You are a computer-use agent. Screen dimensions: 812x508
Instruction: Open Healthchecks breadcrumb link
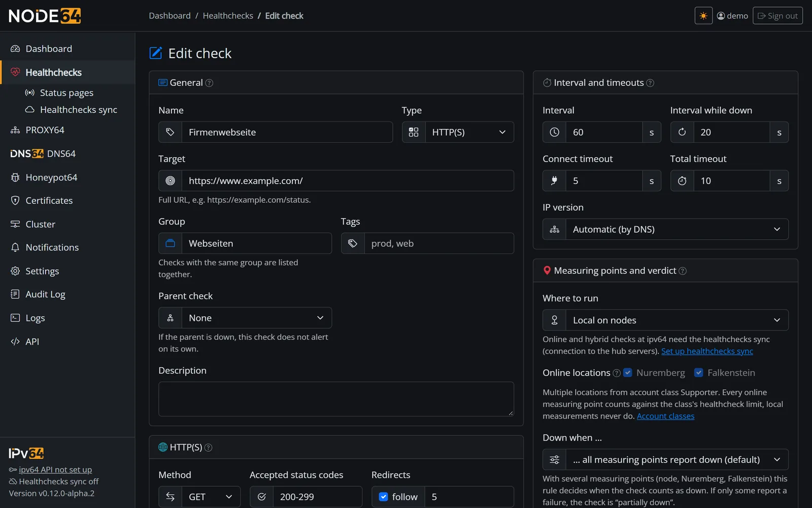(x=228, y=16)
